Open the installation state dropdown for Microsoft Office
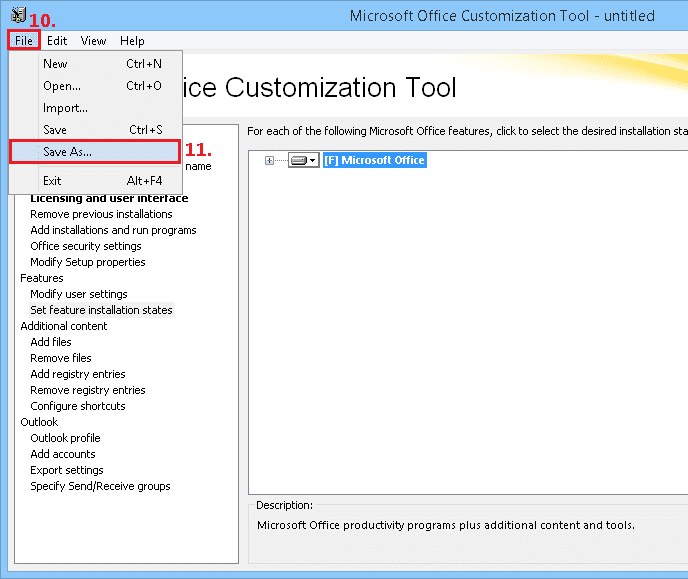 [304, 161]
